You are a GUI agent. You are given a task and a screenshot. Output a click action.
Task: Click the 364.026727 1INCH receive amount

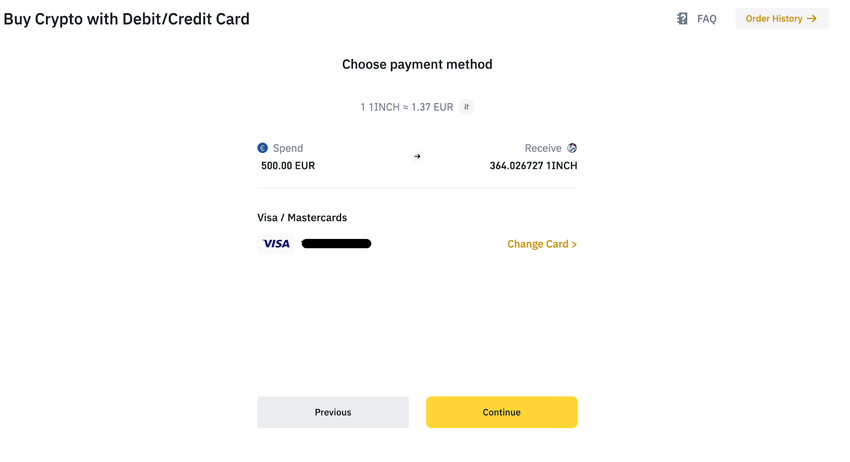[533, 166]
